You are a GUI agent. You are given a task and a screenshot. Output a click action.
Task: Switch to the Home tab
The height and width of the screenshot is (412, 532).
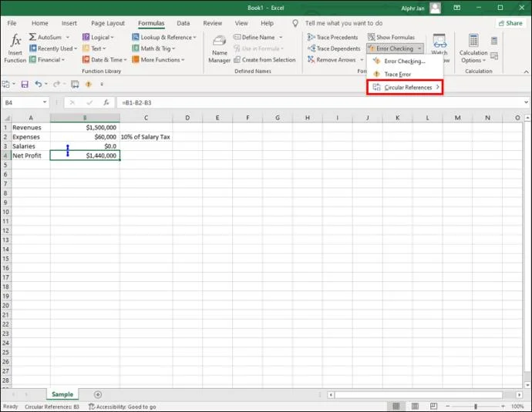39,23
